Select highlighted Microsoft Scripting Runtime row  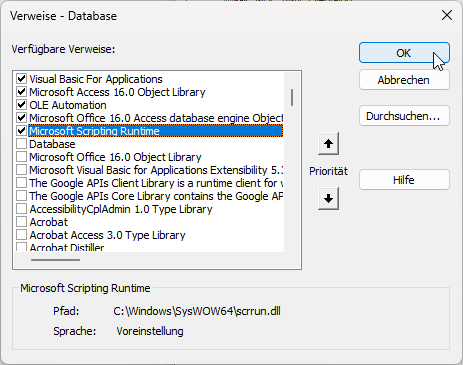click(x=156, y=131)
